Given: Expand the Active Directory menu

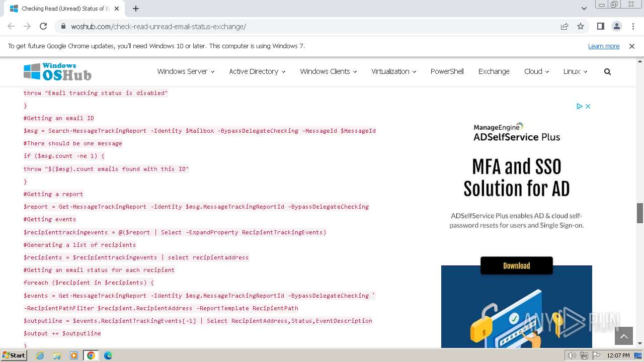Looking at the screenshot, I should pyautogui.click(x=257, y=71).
